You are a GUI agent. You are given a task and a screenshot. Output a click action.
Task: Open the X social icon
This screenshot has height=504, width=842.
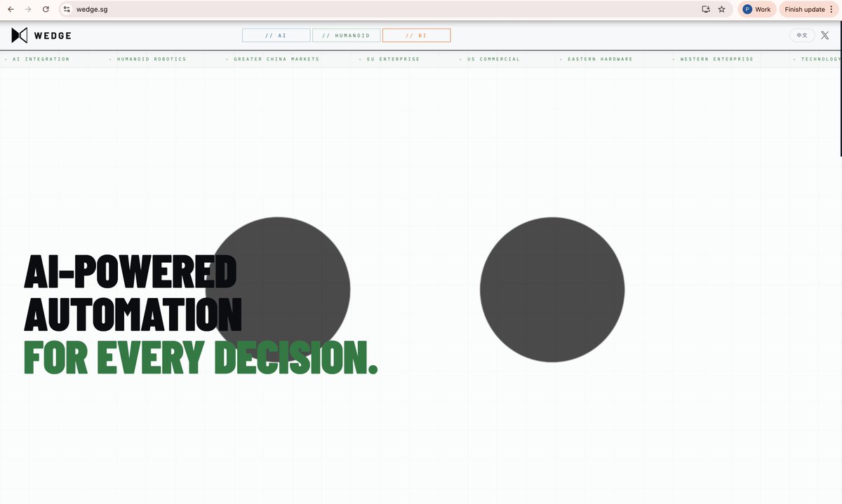pos(824,35)
